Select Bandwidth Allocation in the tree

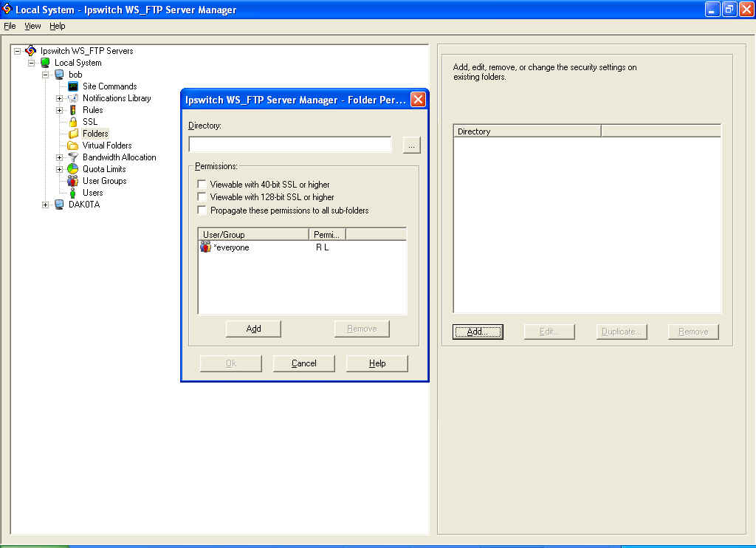click(x=120, y=157)
